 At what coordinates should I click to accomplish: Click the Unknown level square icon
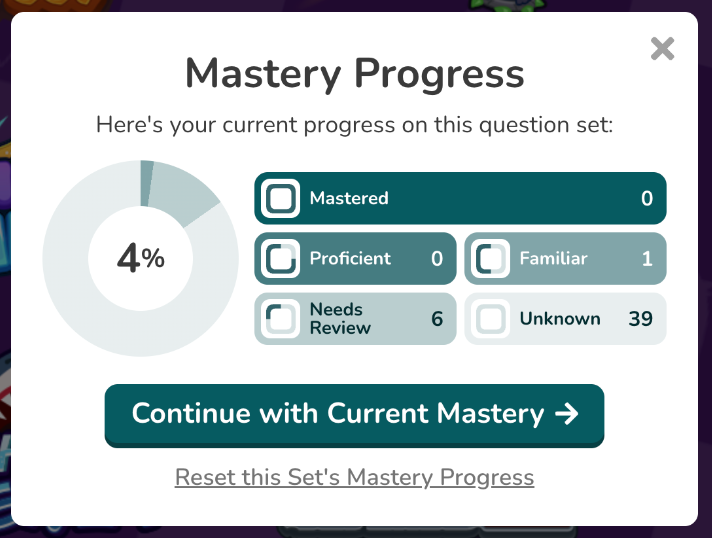[x=491, y=319]
